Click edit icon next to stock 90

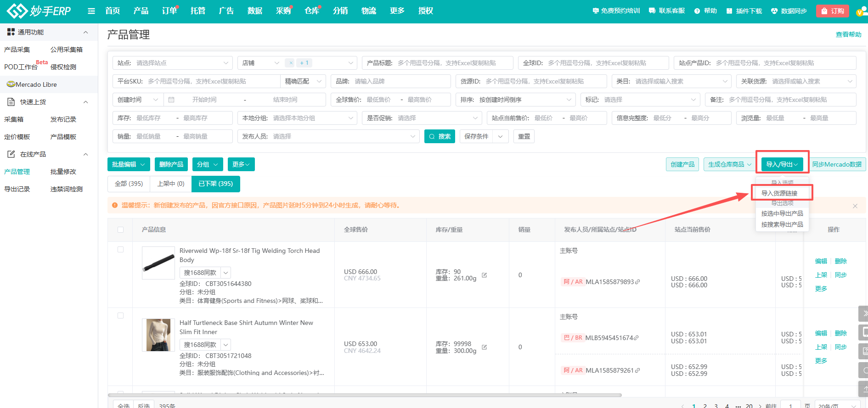pos(484,275)
